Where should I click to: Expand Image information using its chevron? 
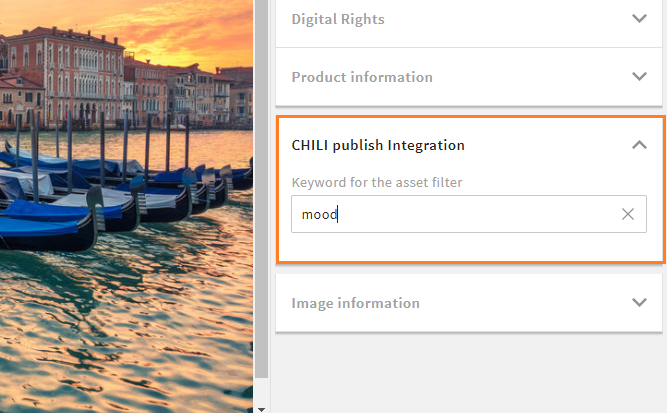click(639, 302)
